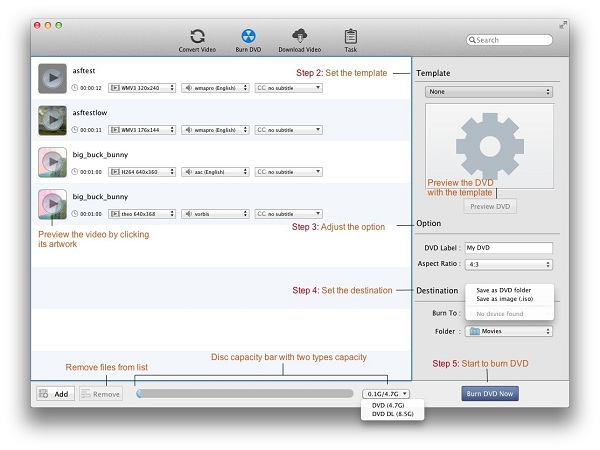The height and width of the screenshot is (450, 600).
Task: Click the yellow minimize window button
Action: 48,25
